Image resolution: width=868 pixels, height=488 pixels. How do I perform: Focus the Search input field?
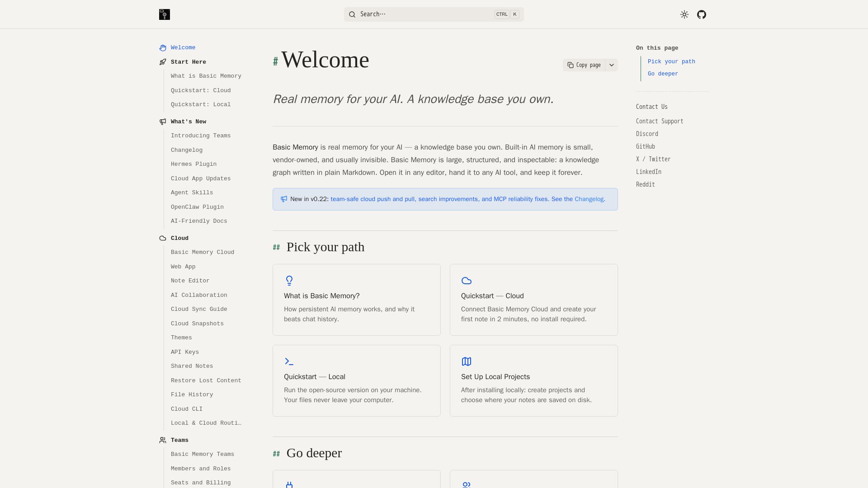434,14
